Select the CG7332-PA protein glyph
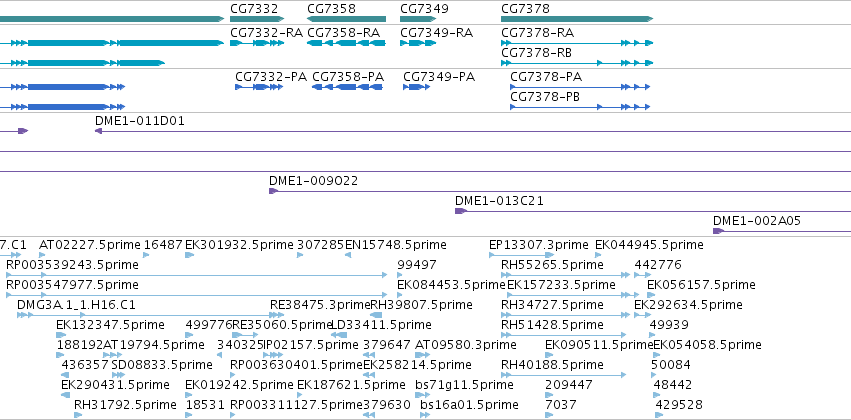The height and width of the screenshot is (420, 851). click(x=259, y=87)
